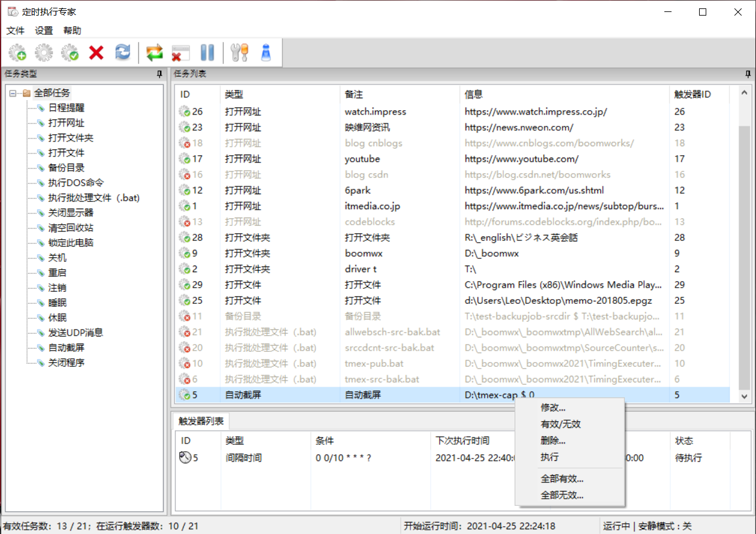Click the add new task gear icon
756x534 pixels.
[x=17, y=53]
